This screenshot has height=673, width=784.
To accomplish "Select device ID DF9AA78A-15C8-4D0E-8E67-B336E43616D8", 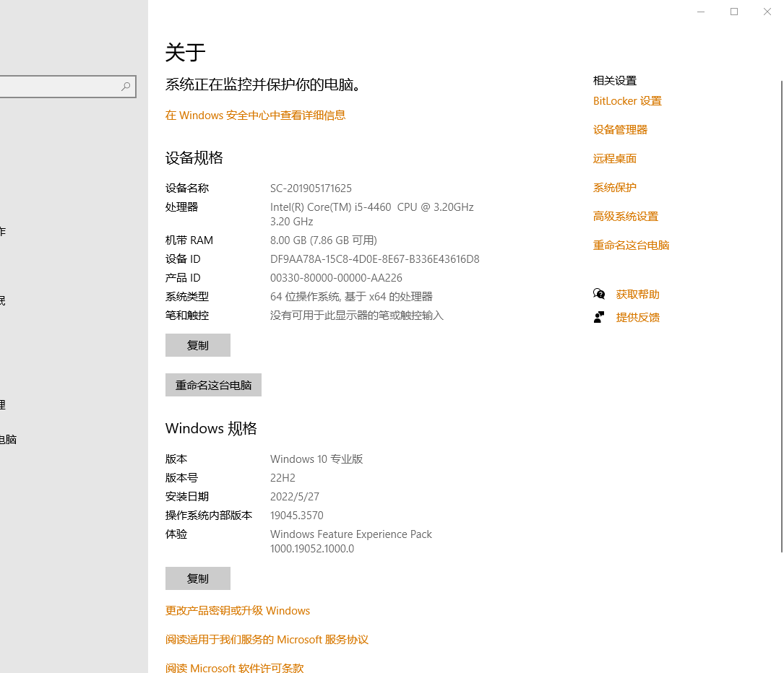I will point(374,259).
